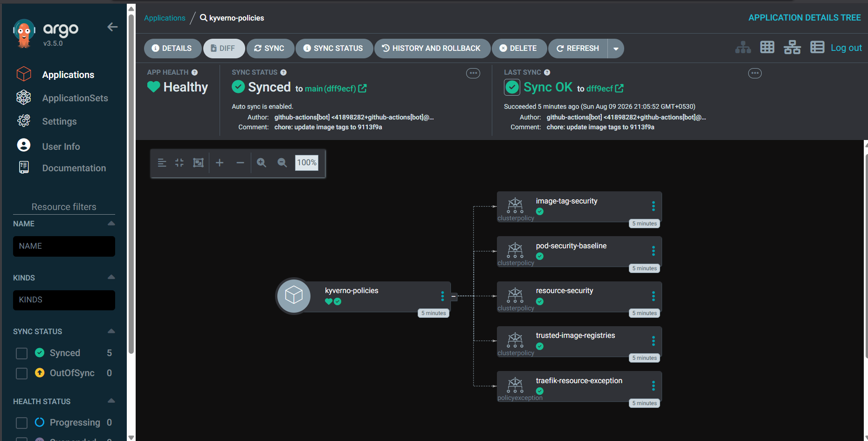Open application DETAILS panel
The image size is (868, 441).
[x=172, y=49]
